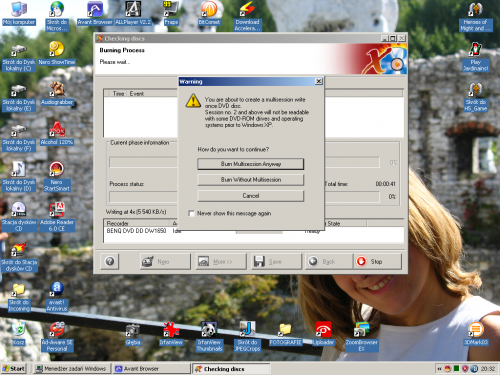Open Skrót do Dysk lokalny (F) icon
Screen dimensions: 500x375
[x=19, y=137]
